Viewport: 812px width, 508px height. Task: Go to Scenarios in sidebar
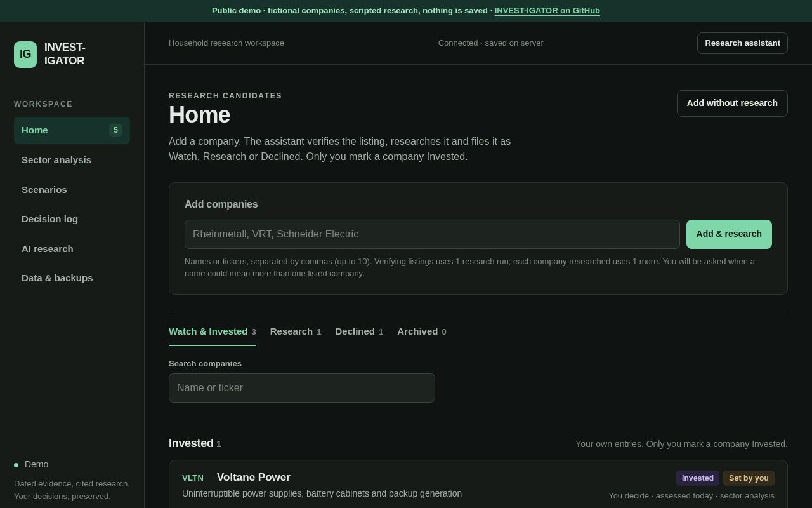point(72,190)
